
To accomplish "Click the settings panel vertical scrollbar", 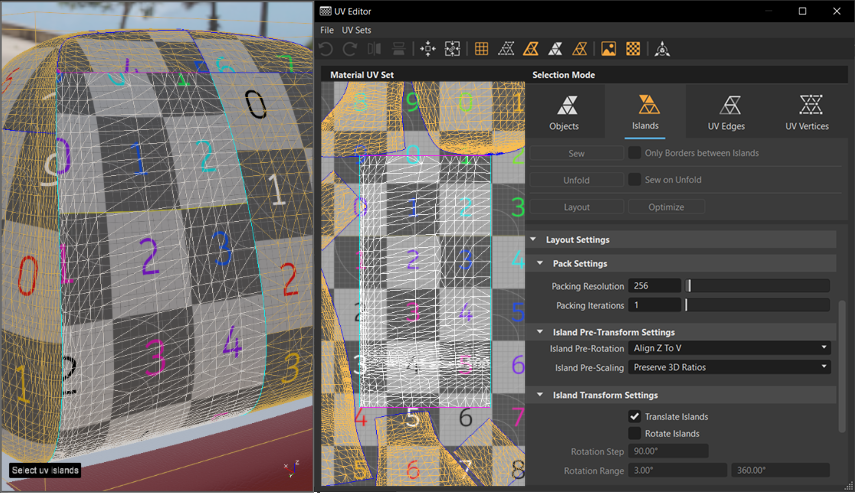I will tap(842, 365).
